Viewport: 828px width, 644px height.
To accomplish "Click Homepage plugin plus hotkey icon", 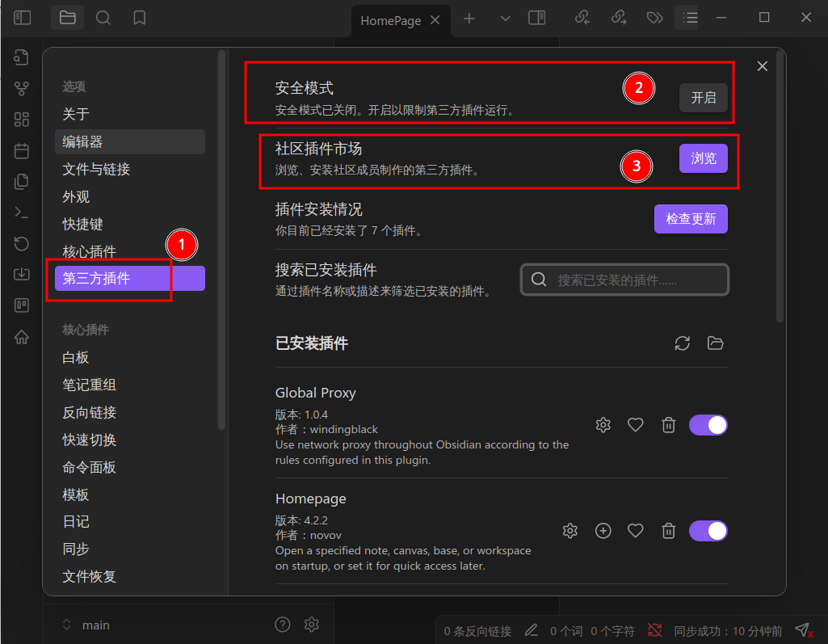I will point(603,530).
